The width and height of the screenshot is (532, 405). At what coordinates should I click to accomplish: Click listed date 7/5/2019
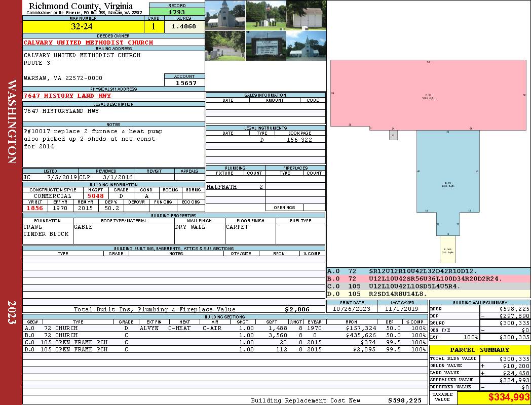(62, 177)
